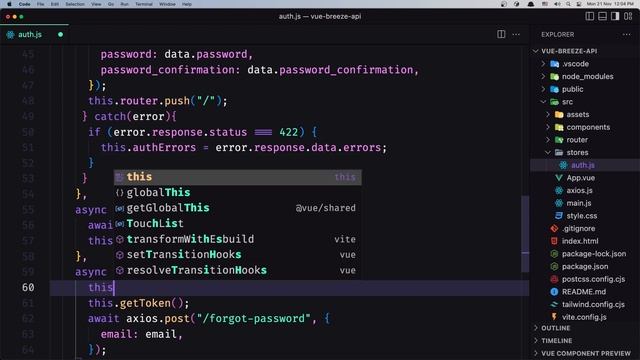Expand the assets folder chevron
The width and height of the screenshot is (640, 360).
click(548, 114)
